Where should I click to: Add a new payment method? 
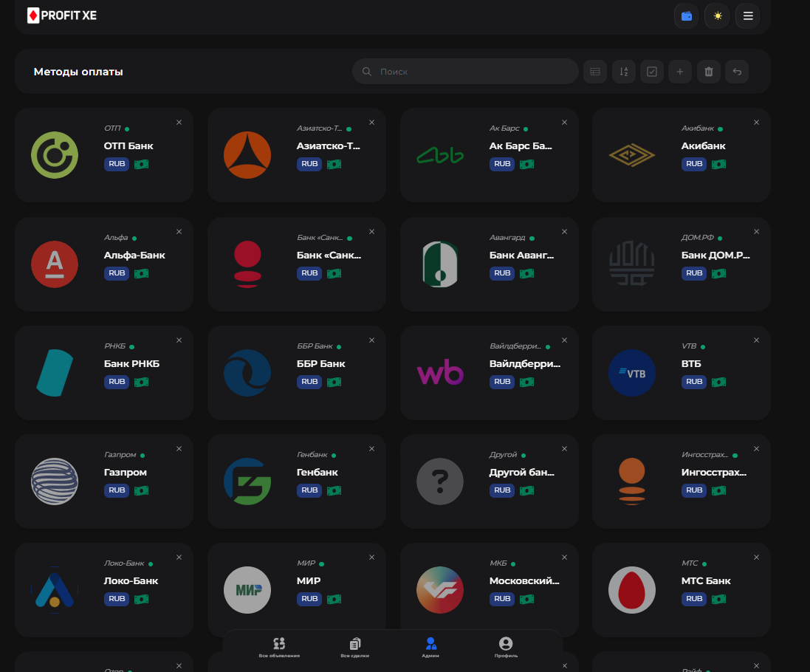coord(680,72)
